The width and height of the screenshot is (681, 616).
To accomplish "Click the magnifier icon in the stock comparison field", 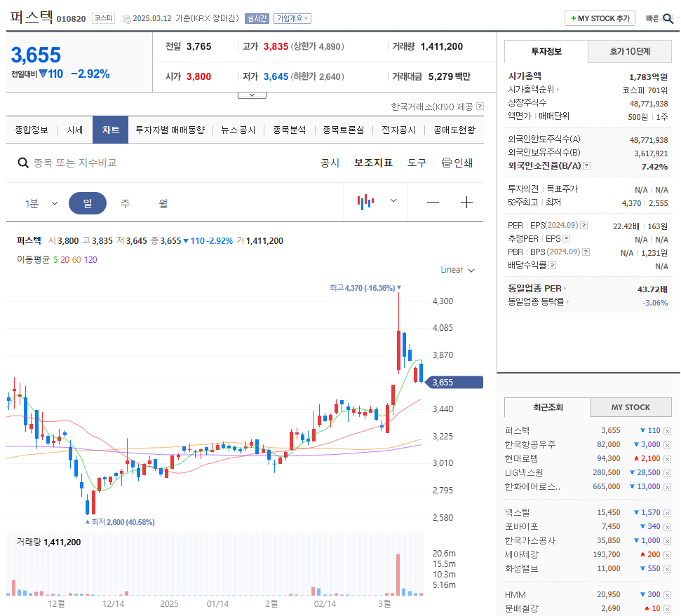I will pos(23,162).
